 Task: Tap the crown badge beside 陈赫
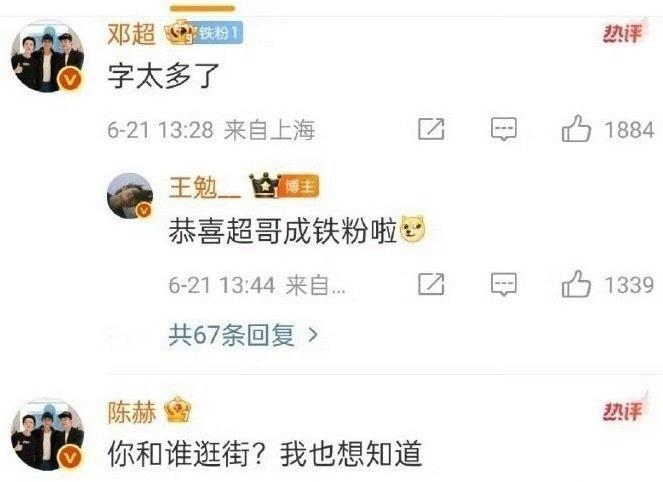pyautogui.click(x=177, y=410)
